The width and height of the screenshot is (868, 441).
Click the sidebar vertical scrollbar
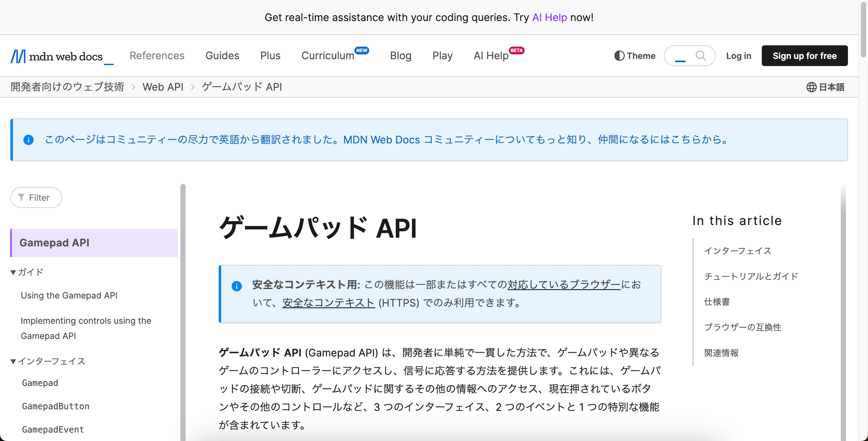[x=183, y=312]
